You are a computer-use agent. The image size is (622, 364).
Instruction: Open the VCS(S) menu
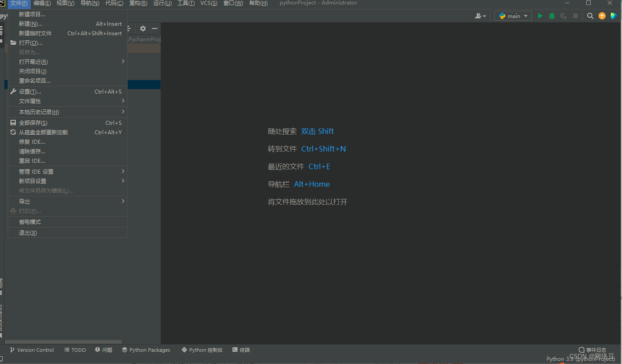click(209, 3)
